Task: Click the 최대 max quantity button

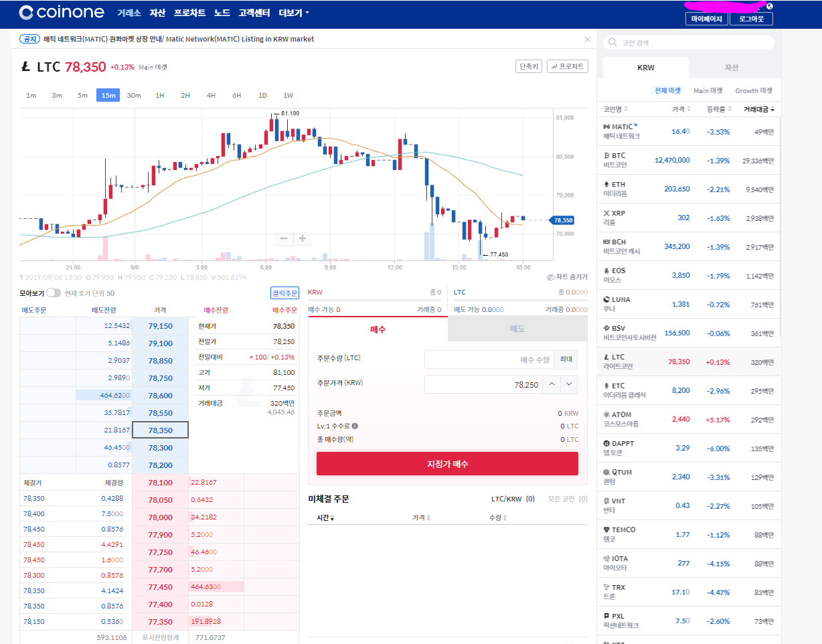Action: pyautogui.click(x=566, y=359)
